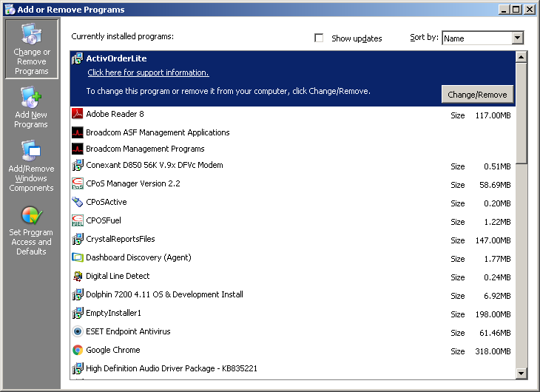
Task: Click the vertical scrollbar thumb
Action: (x=521, y=113)
